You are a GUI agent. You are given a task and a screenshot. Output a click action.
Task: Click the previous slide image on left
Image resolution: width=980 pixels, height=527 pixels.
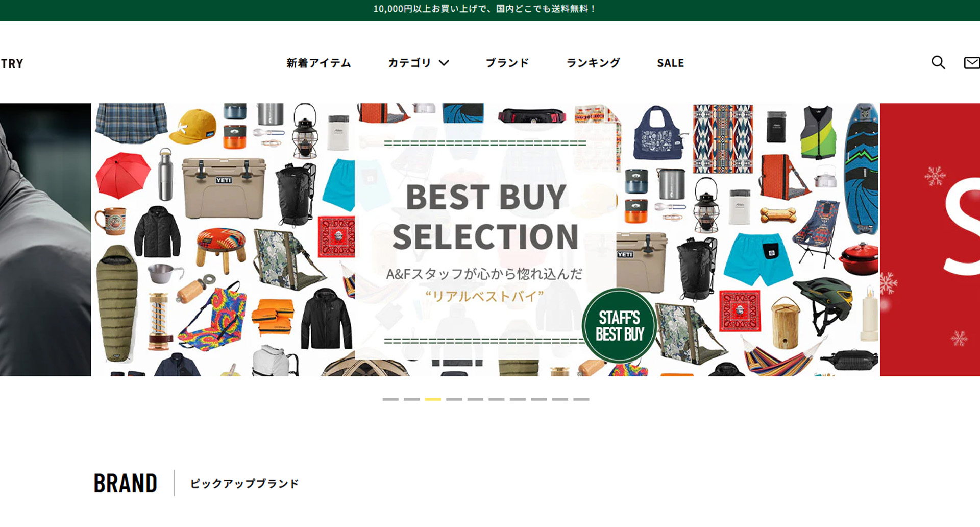coord(45,240)
